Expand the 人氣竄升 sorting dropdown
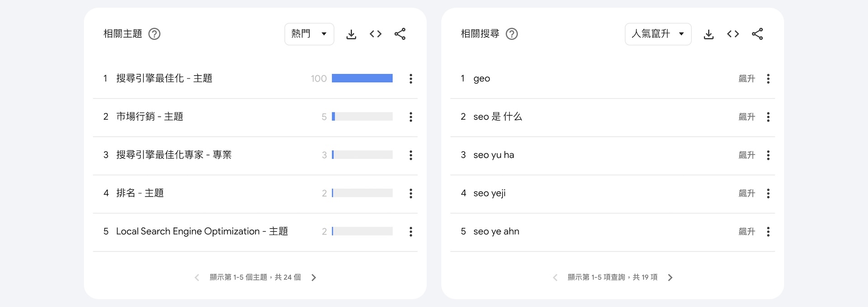 coord(658,34)
